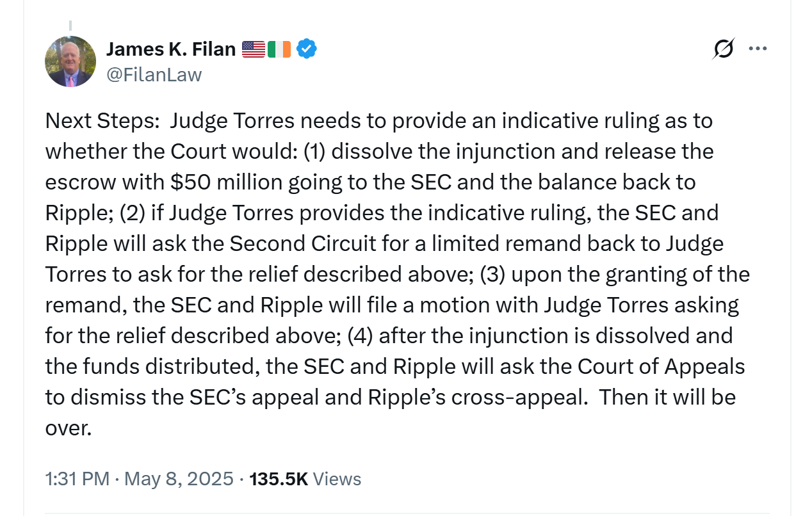Viewport: 812px width, 516px height.
Task: Click the 135.5K view count number
Action: tap(279, 479)
